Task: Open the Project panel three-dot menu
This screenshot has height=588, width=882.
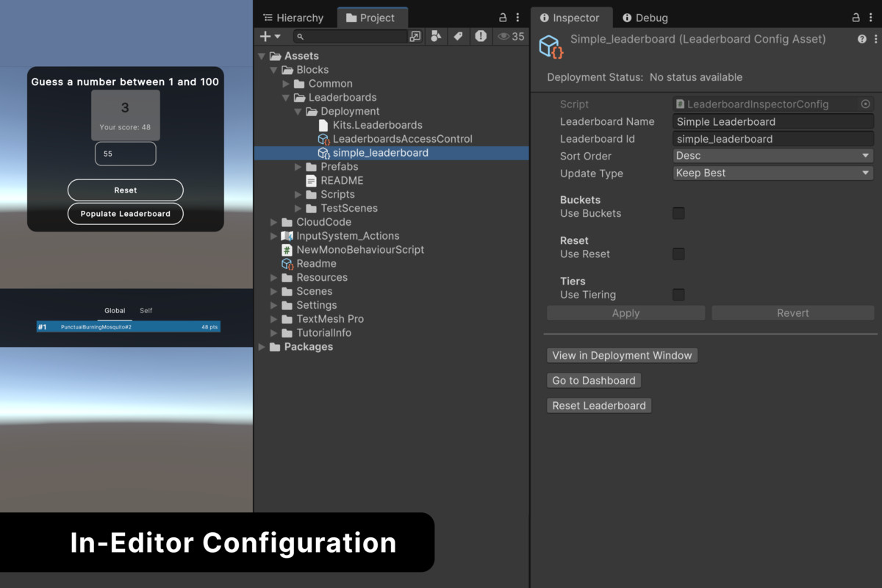Action: point(518,18)
